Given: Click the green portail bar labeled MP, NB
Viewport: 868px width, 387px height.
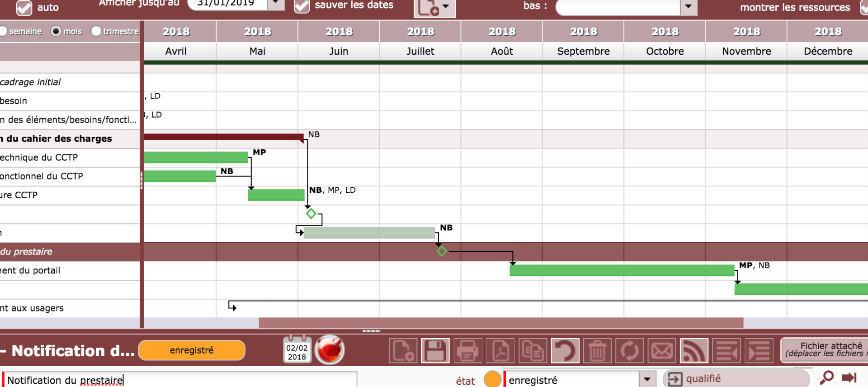Looking at the screenshot, I should click(x=622, y=270).
